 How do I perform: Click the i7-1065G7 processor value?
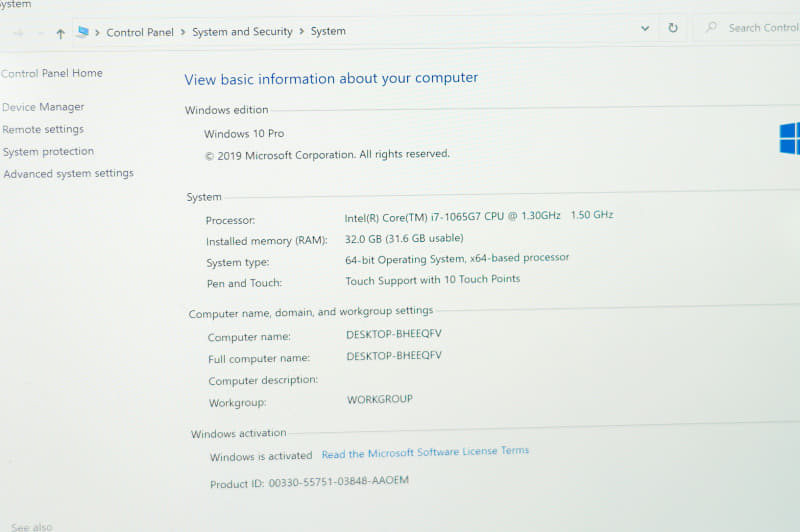tap(479, 216)
